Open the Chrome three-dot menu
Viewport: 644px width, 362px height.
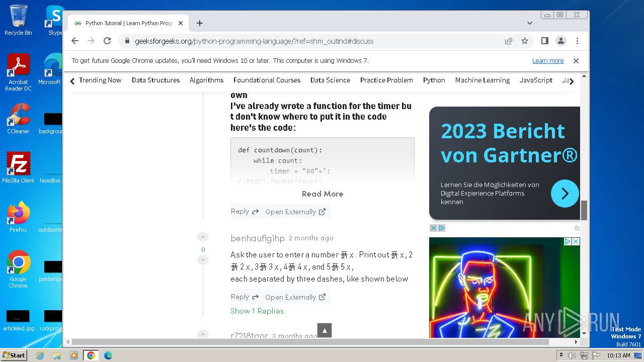pos(577,41)
